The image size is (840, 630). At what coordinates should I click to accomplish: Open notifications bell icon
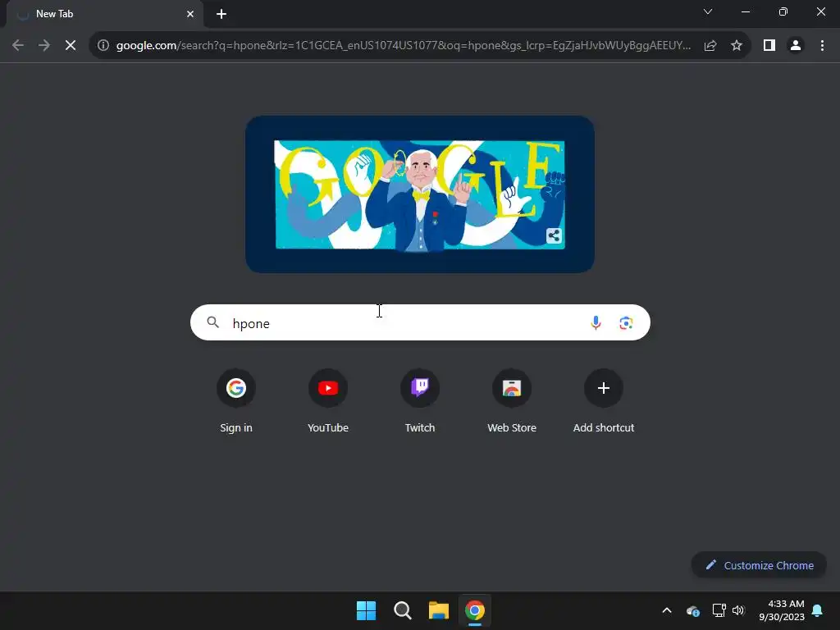coord(818,610)
